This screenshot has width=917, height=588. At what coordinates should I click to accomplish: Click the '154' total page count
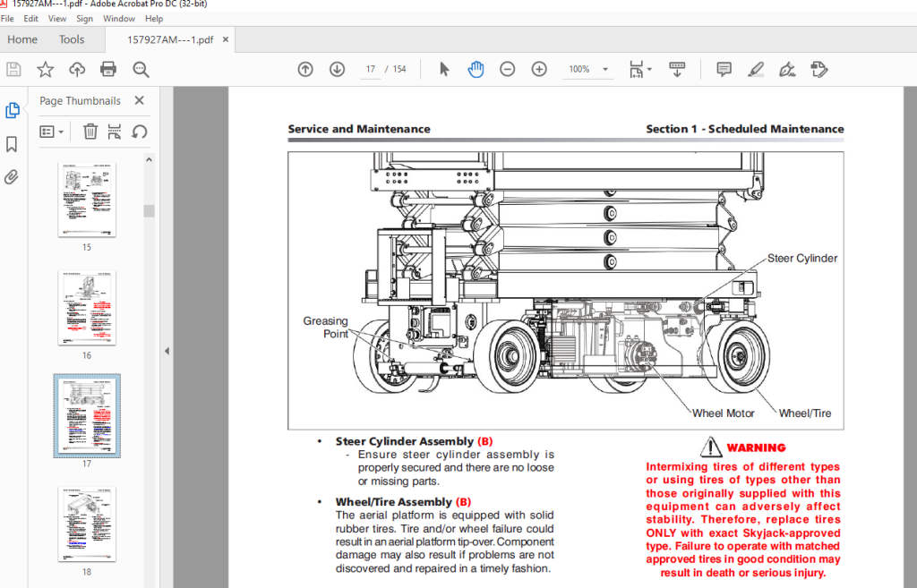point(399,69)
